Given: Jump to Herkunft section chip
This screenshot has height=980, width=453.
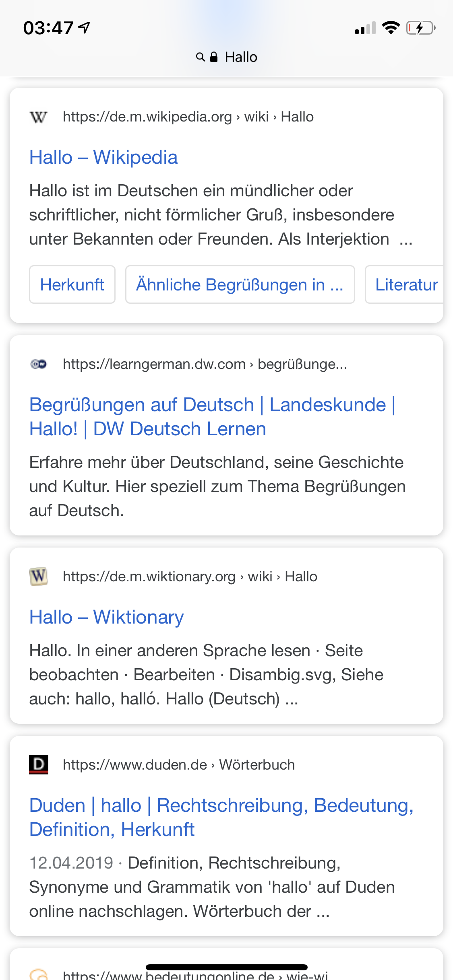Looking at the screenshot, I should [x=72, y=284].
